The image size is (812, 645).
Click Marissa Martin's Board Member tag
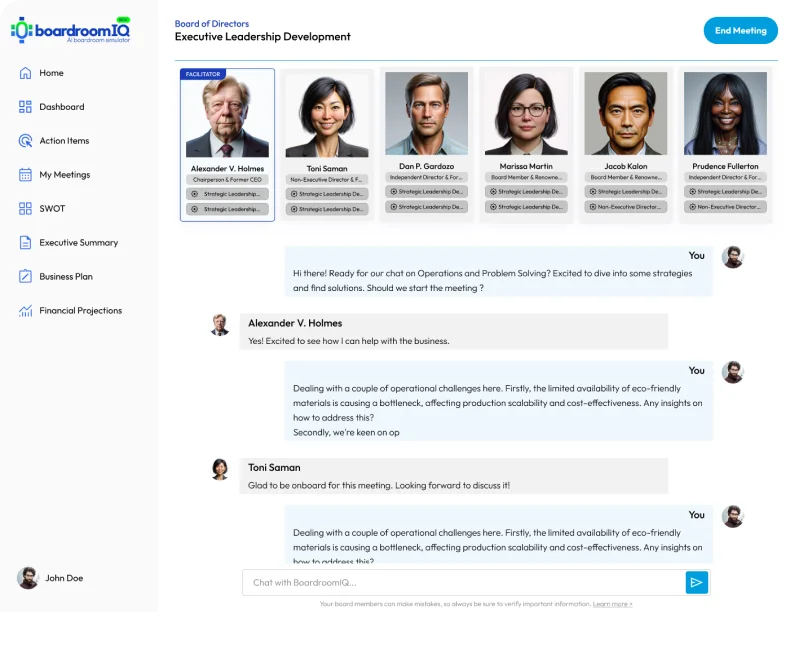pos(526,177)
